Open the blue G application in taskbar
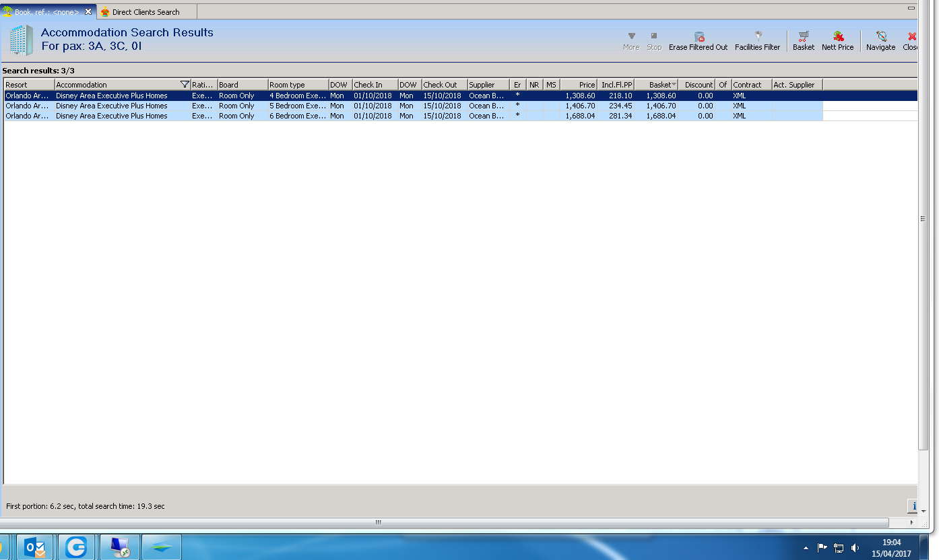 tap(76, 547)
